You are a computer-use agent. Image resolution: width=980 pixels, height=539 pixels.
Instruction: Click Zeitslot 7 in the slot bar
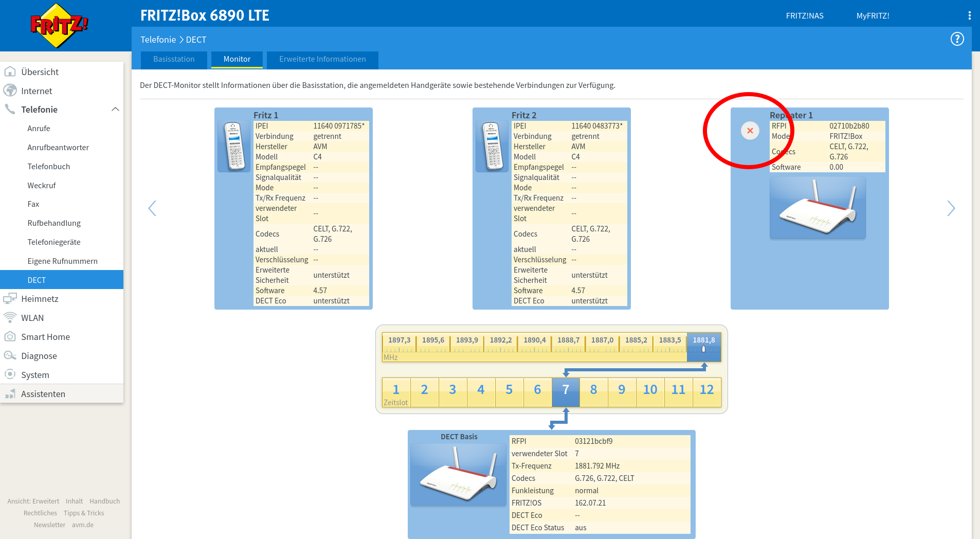[x=566, y=392]
